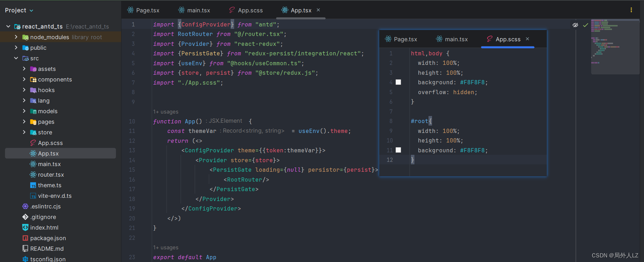Open router.tsx from the project tree
This screenshot has height=262, width=644.
[x=51, y=175]
